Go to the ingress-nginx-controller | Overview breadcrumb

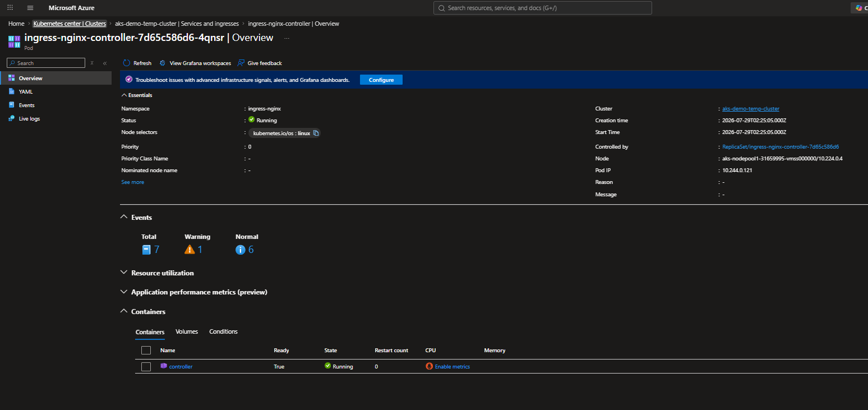point(293,24)
